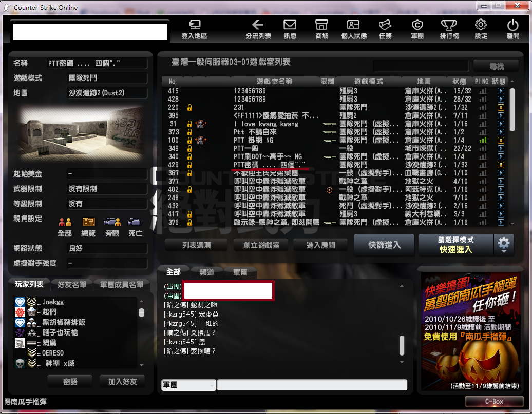Click the status icon for room 429
532x414 pixels.
tap(501, 165)
